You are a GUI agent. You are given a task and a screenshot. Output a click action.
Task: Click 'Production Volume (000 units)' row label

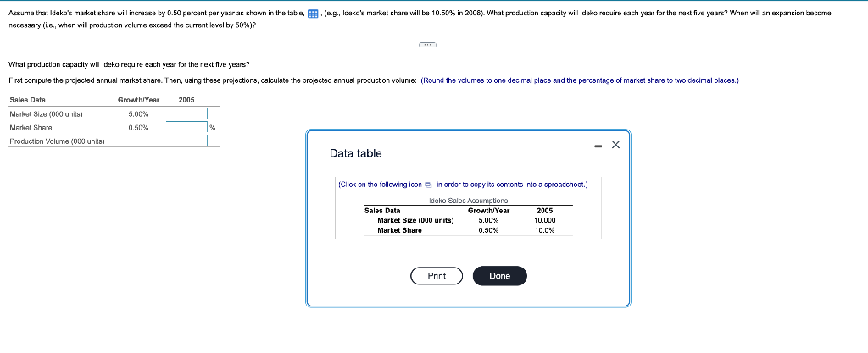[58, 141]
